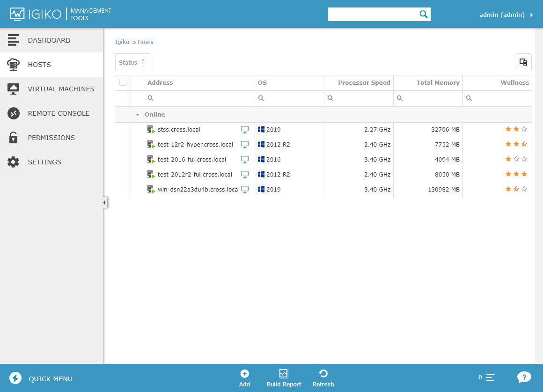Open remote console icon for stss.cross.local
The image size is (543, 392).
click(245, 129)
